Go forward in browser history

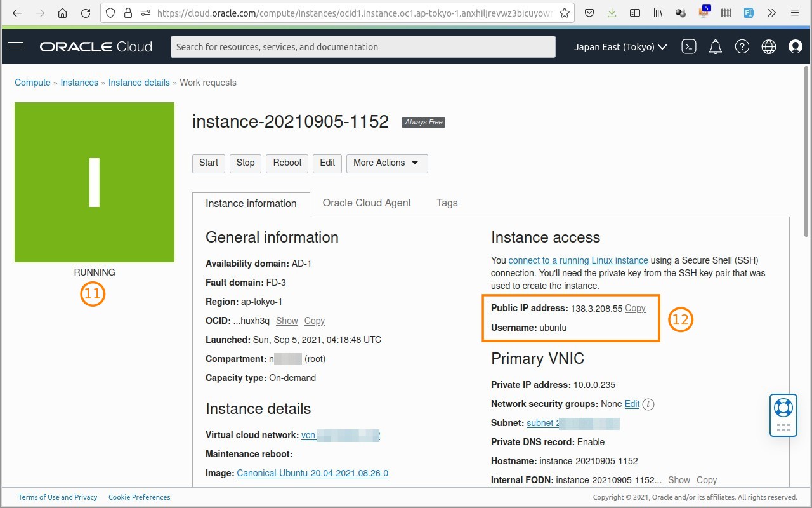click(x=40, y=13)
